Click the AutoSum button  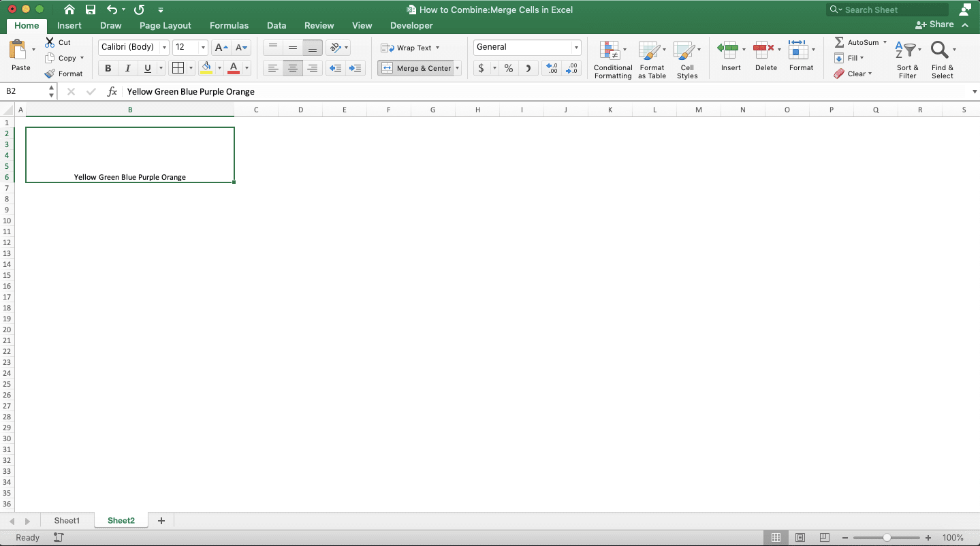[x=857, y=42]
